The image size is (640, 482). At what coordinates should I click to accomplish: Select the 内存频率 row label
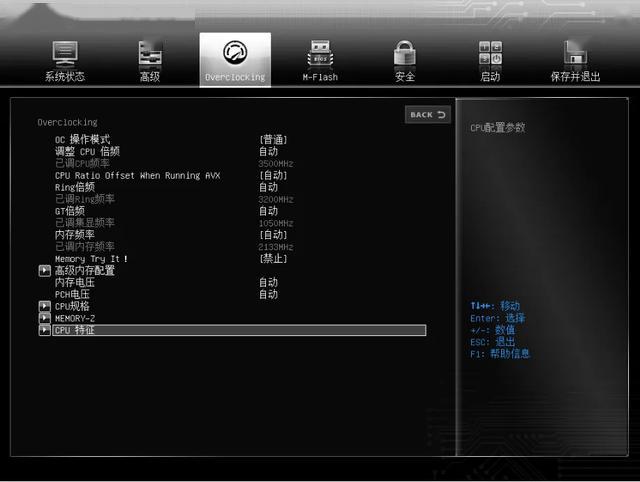pyautogui.click(x=75, y=235)
